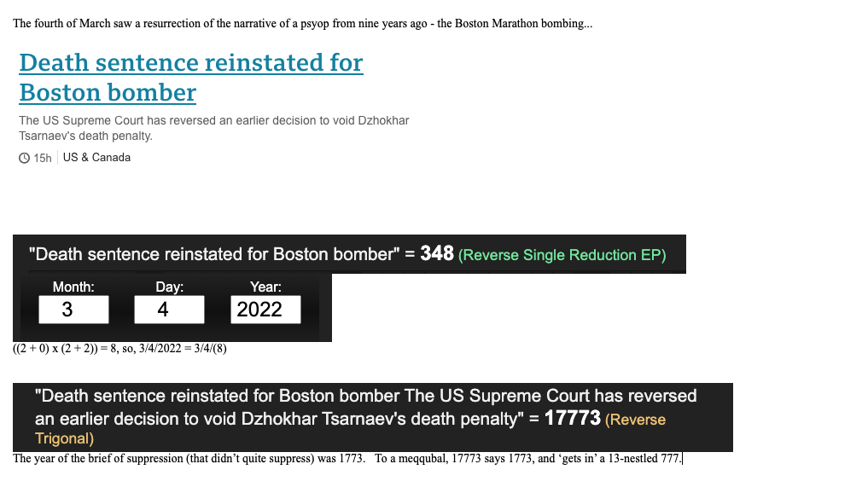Select the orange 'Reverse Trigonal' cipher label
This screenshot has width=868, height=487.
(634, 420)
